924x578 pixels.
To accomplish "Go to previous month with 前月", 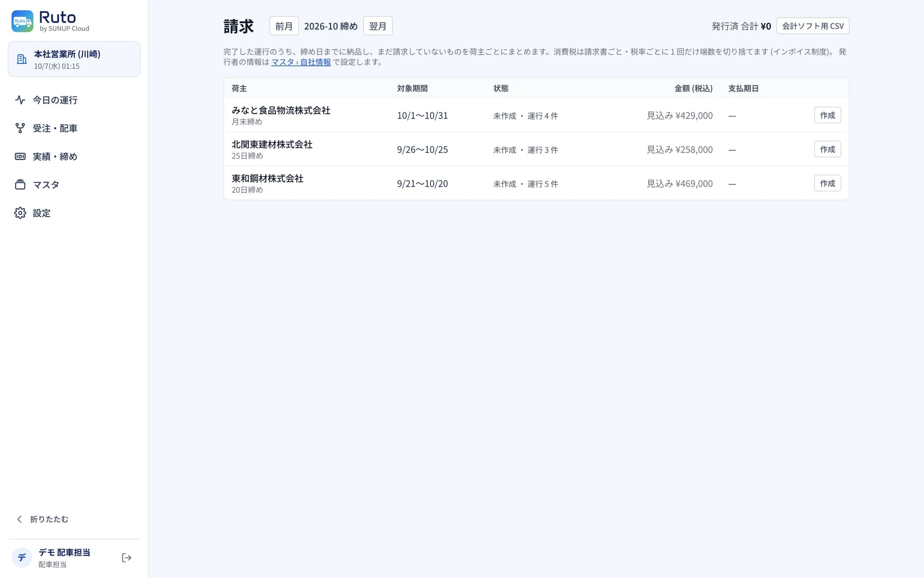I will 284,26.
